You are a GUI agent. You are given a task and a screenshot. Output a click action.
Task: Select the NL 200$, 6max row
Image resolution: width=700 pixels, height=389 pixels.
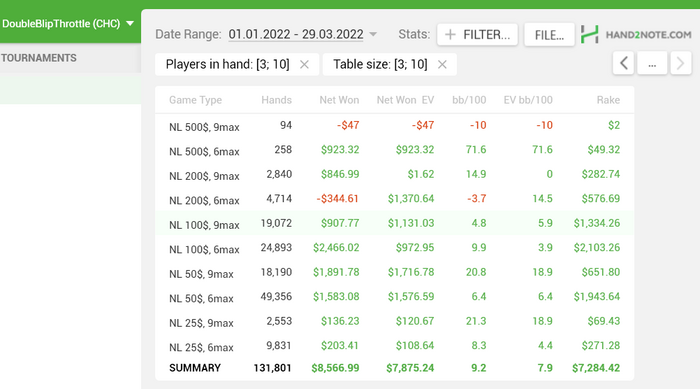coord(394,199)
